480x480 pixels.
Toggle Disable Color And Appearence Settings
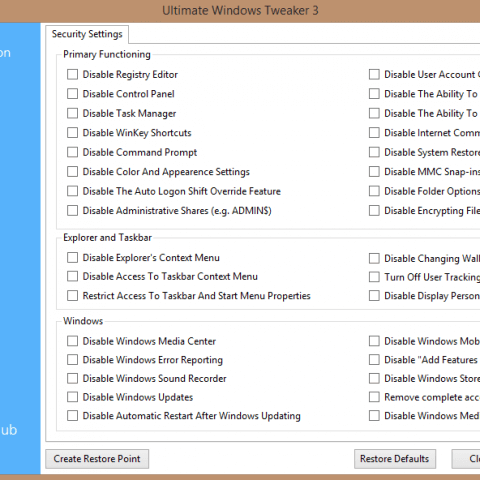(72, 172)
